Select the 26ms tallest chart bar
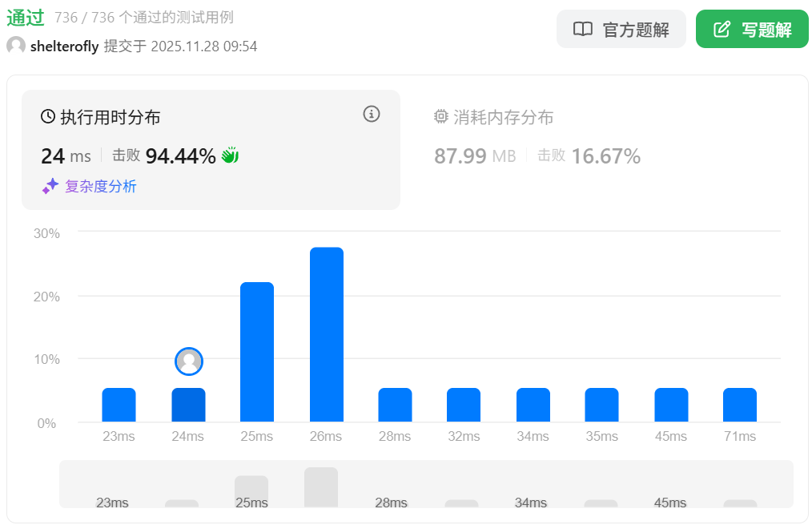 point(327,334)
